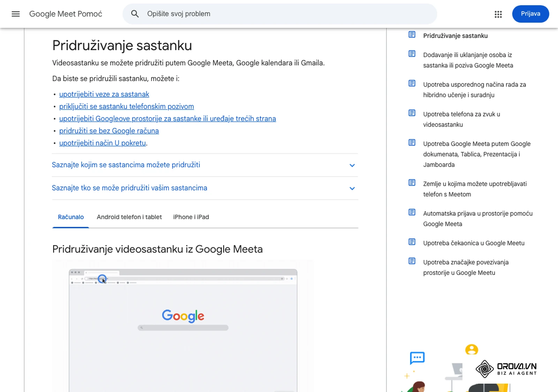558x392 pixels.
Task: Expand chevron for Saznajte tko se može pridružiti
Action: [352, 189]
